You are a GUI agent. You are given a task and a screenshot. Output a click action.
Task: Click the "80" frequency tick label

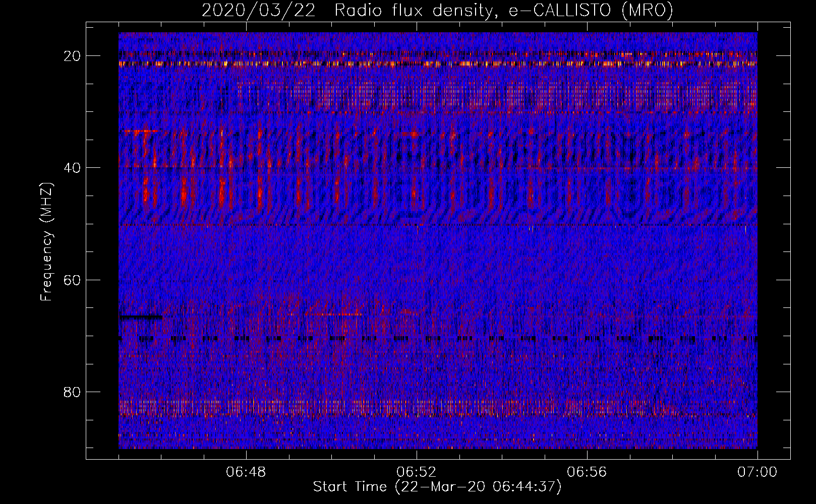[x=73, y=392]
